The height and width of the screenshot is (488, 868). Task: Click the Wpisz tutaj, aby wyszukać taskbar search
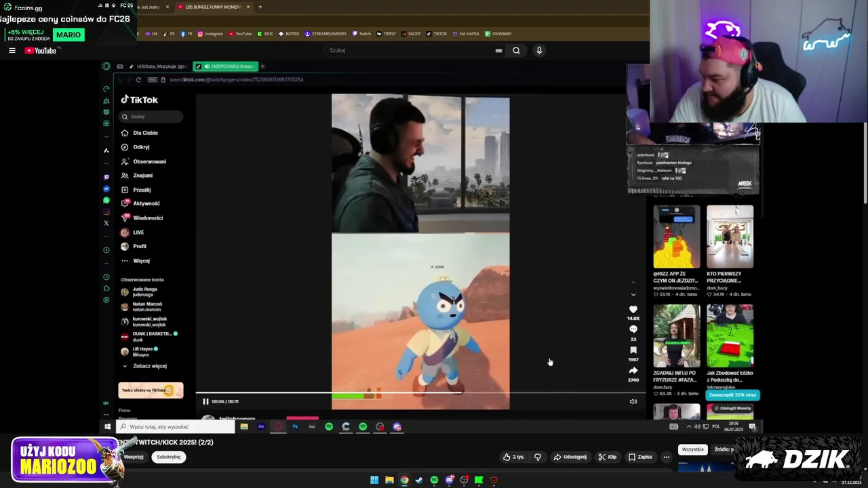[x=176, y=427]
